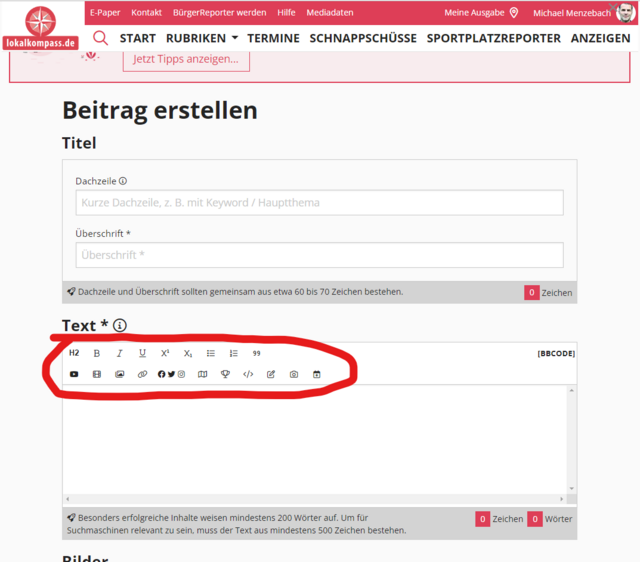Open the Mediadaten link
The image size is (640, 562).
(x=330, y=13)
